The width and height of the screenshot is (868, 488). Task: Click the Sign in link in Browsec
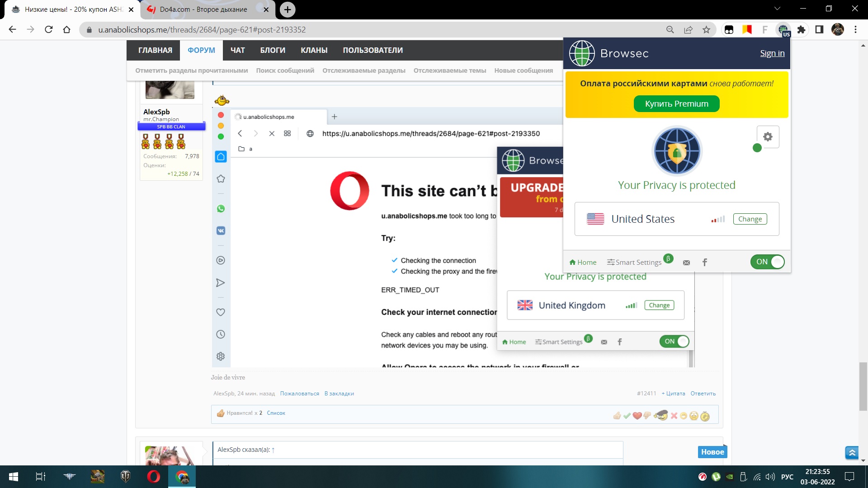click(772, 53)
